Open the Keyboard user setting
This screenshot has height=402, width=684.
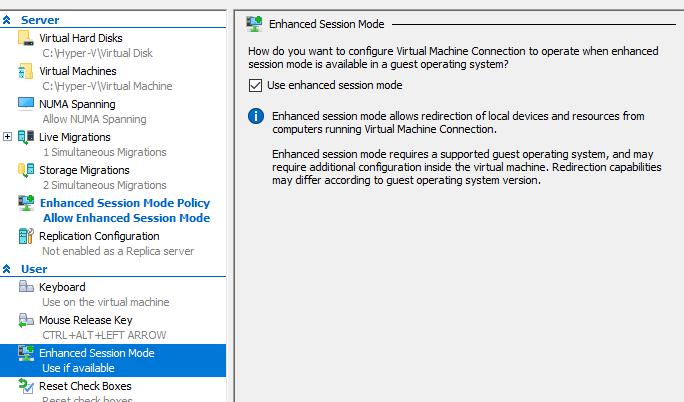click(113, 294)
